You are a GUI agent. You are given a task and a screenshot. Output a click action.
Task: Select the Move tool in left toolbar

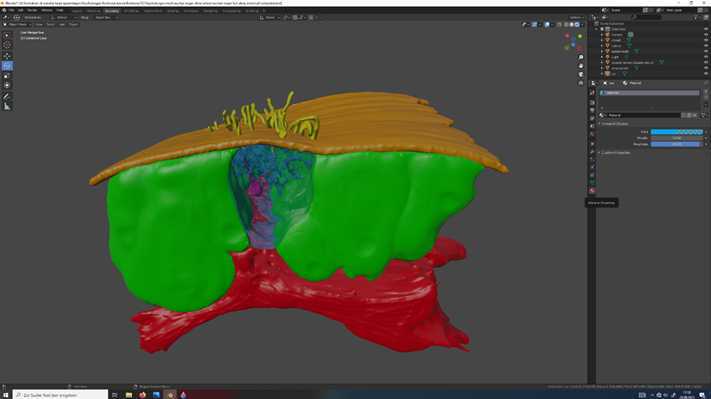(7, 56)
